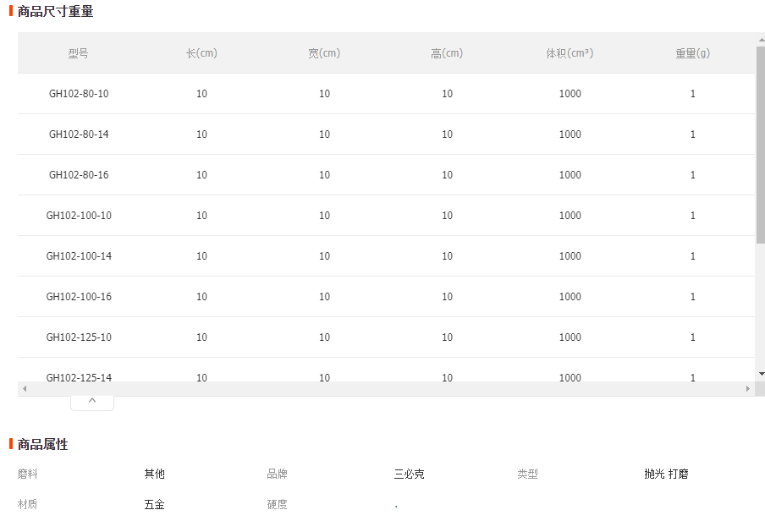
Task: Select the GH102-80-14 model row
Action: pos(387,134)
